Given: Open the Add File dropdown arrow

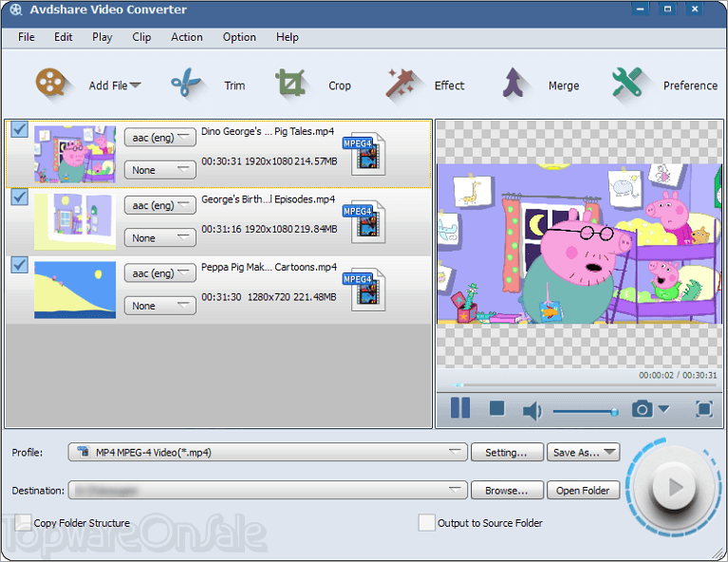Looking at the screenshot, I should point(135,85).
